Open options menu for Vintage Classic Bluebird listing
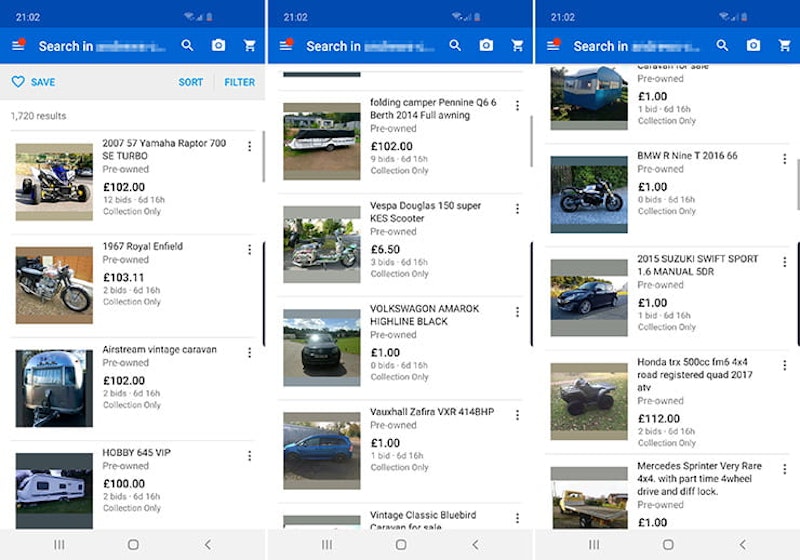This screenshot has width=800, height=560. [517, 518]
